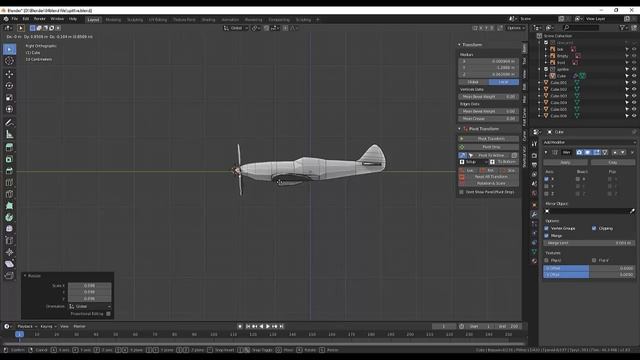
Task: Activate the Scale tool
Action: click(x=9, y=98)
